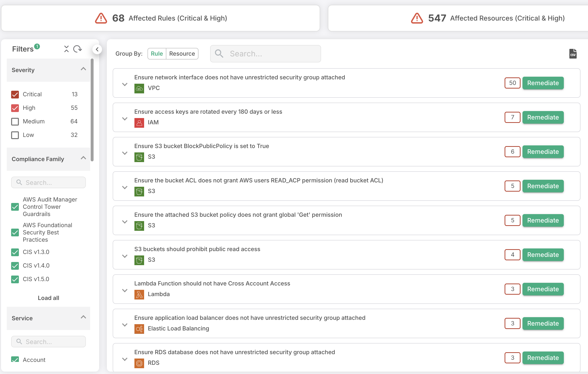The width and height of the screenshot is (588, 374).
Task: Select the Rule grouping tab
Action: pyautogui.click(x=156, y=54)
